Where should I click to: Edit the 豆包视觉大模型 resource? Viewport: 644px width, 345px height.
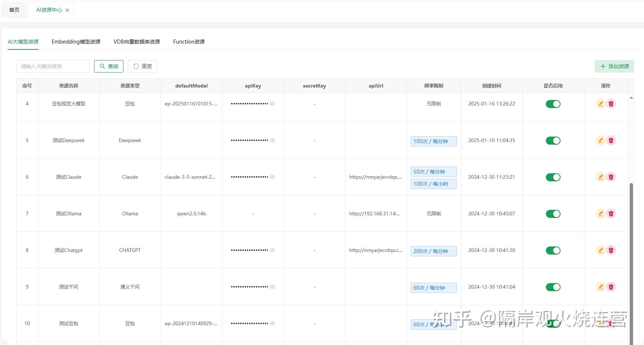(x=600, y=104)
